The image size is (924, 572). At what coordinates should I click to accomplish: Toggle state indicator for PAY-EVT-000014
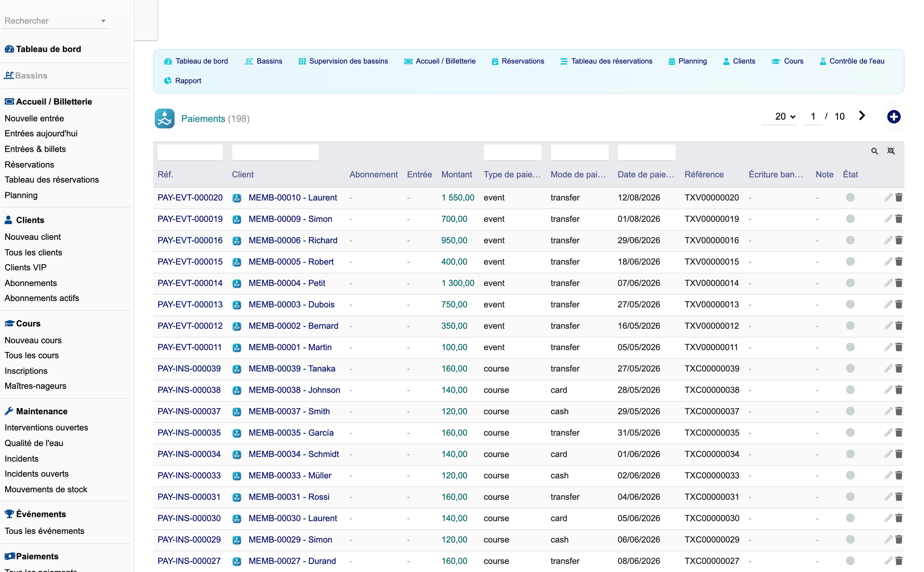[x=850, y=283]
